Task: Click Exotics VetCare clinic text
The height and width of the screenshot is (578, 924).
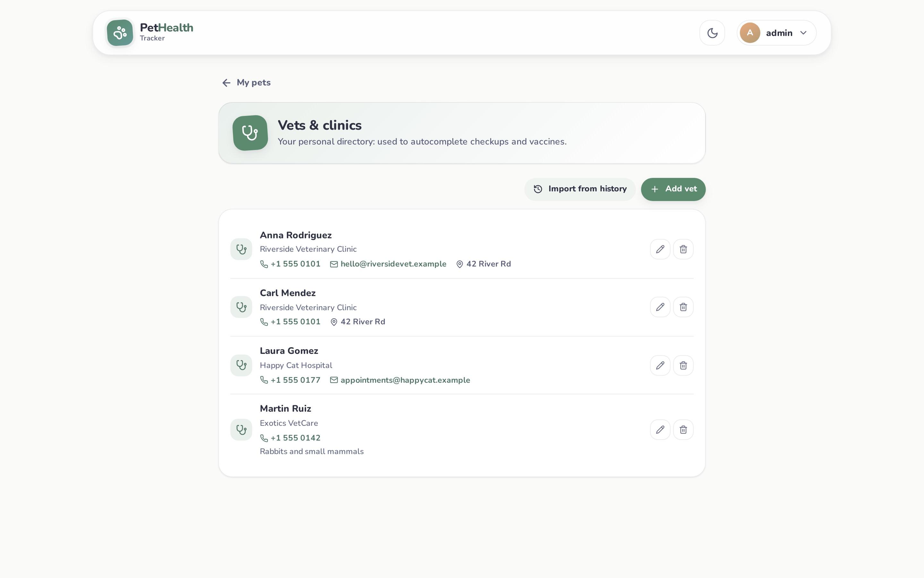Action: (x=289, y=423)
